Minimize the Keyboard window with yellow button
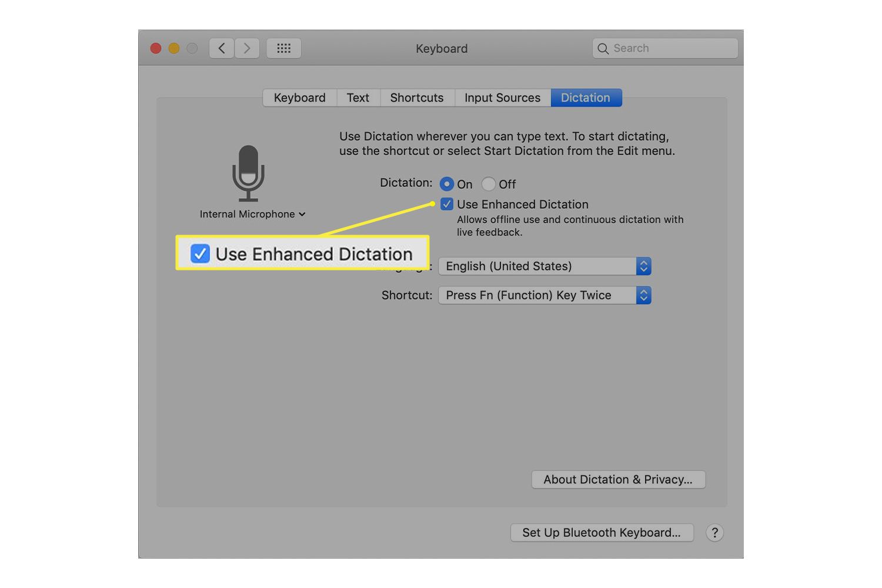This screenshot has width=882, height=588. tap(174, 48)
